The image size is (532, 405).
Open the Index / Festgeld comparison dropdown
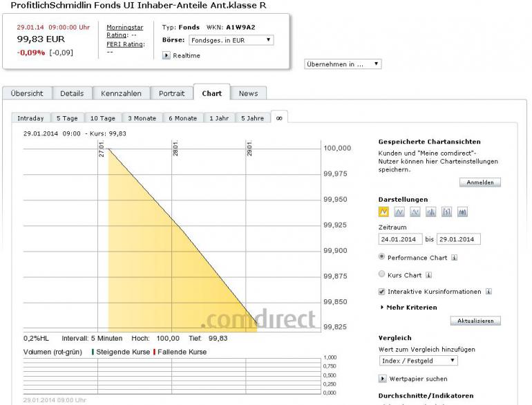418,361
